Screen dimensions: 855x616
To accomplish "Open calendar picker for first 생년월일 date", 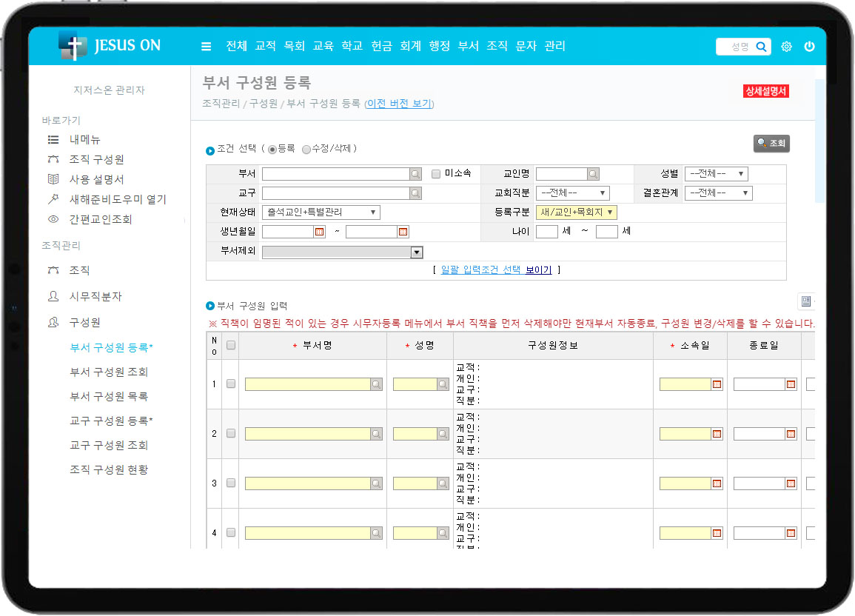I will [x=320, y=232].
